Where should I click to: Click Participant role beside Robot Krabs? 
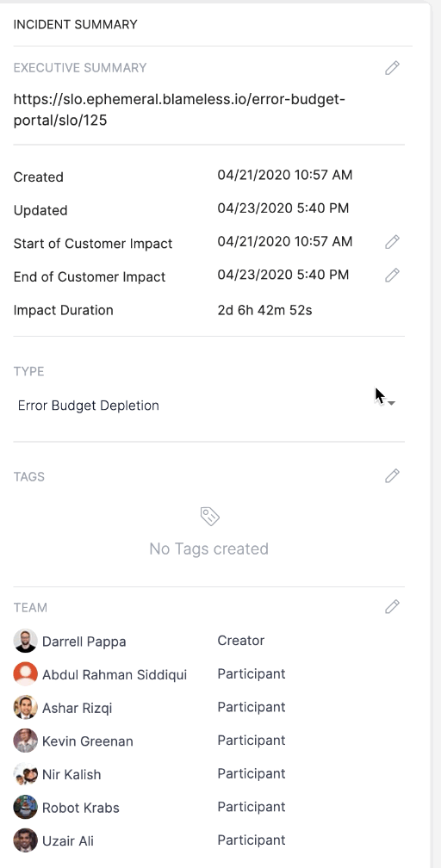pyautogui.click(x=252, y=807)
